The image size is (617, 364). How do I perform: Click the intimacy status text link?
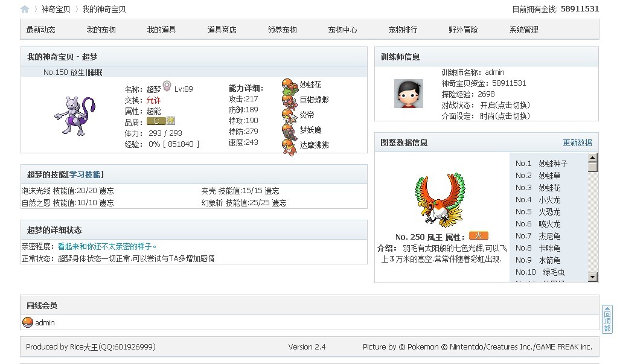107,246
